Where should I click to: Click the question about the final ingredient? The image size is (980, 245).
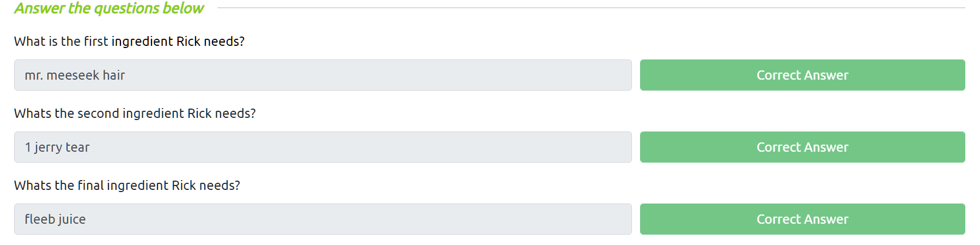[x=127, y=186]
